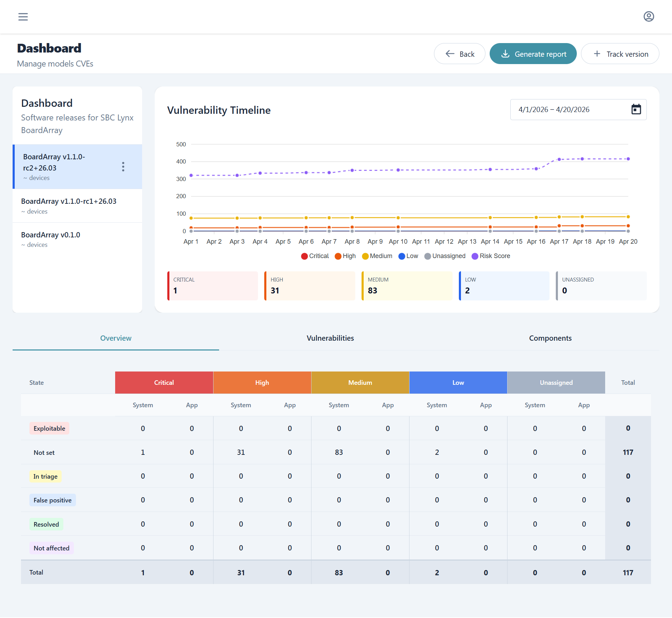
Task: Open the hamburger navigation menu
Action: (x=23, y=17)
